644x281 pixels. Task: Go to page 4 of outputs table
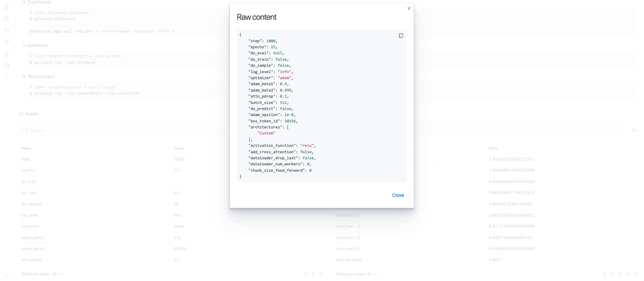pos(628,274)
